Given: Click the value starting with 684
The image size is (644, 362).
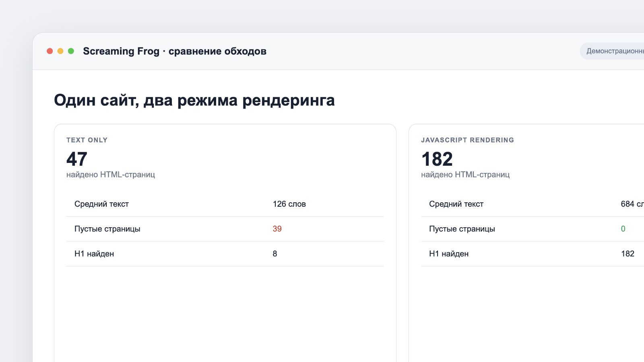Looking at the screenshot, I should click(x=632, y=204).
